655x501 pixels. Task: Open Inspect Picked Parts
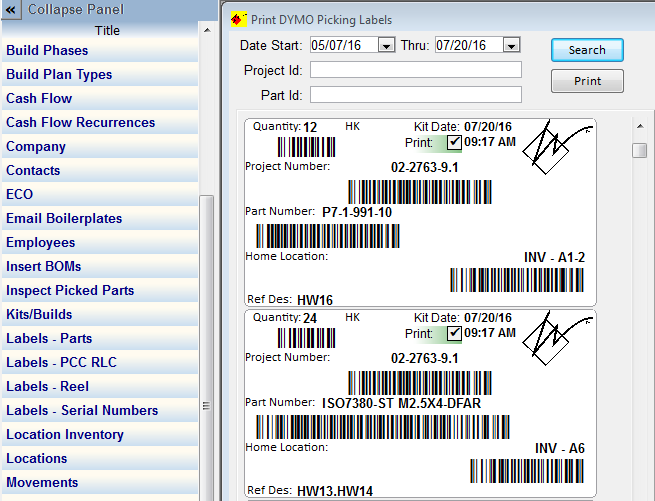point(100,290)
